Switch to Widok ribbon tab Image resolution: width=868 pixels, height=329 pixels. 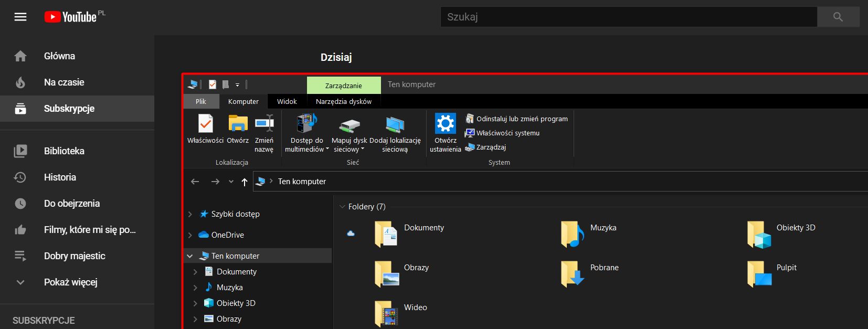(x=287, y=101)
